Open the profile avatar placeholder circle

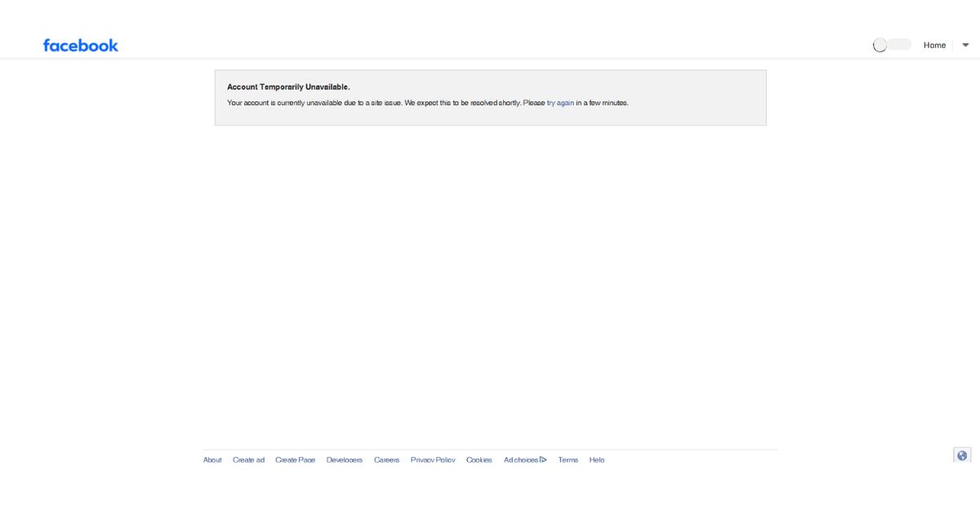(x=880, y=46)
